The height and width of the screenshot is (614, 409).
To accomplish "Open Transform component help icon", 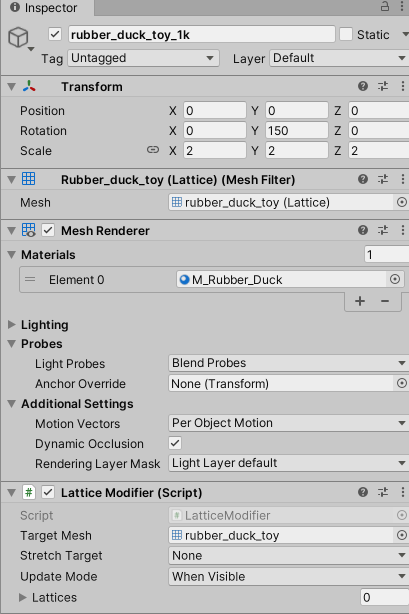I will [363, 86].
